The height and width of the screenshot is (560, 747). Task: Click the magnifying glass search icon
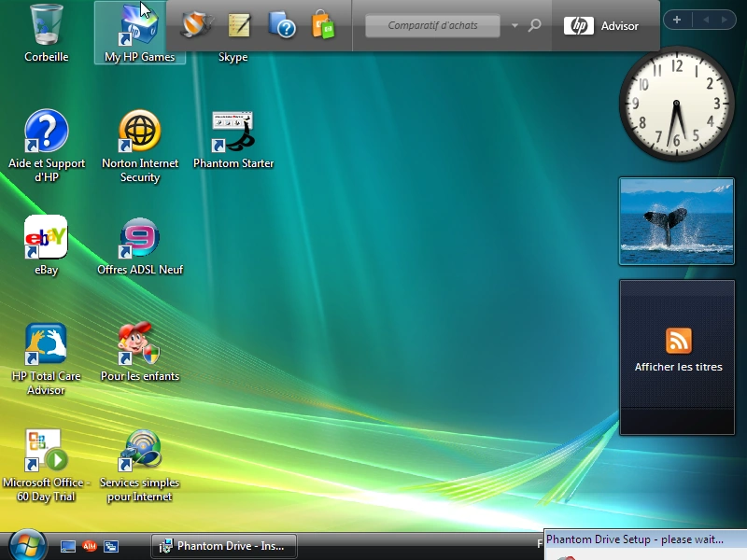(x=534, y=25)
